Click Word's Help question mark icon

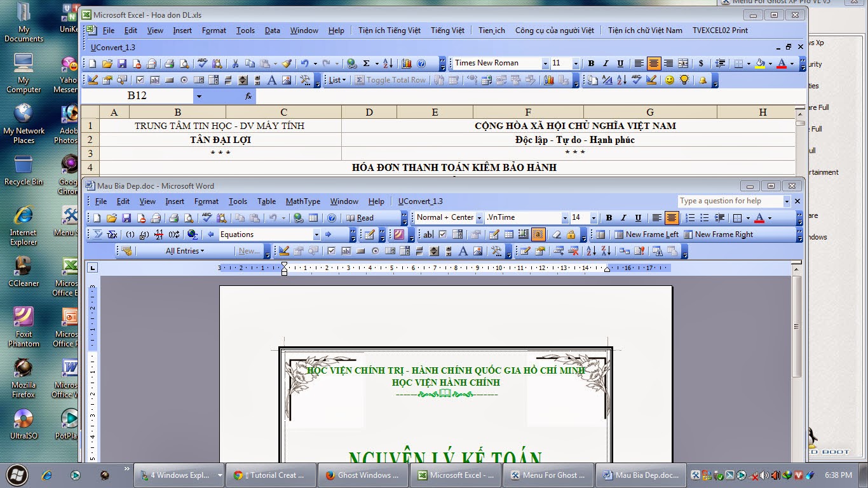(331, 218)
